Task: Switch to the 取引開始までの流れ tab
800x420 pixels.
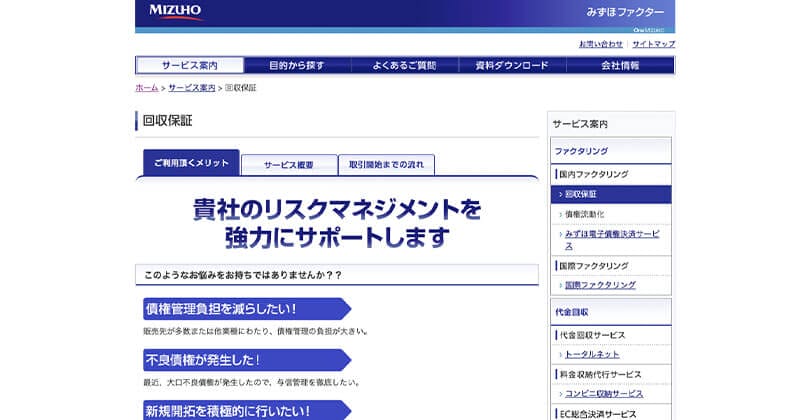Action: pyautogui.click(x=386, y=165)
